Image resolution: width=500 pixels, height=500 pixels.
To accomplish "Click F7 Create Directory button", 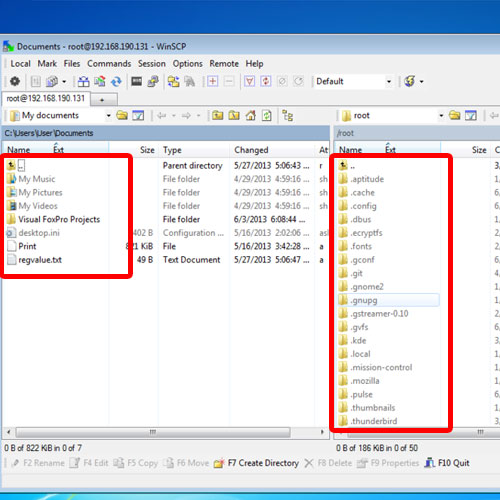I will pyautogui.click(x=257, y=463).
